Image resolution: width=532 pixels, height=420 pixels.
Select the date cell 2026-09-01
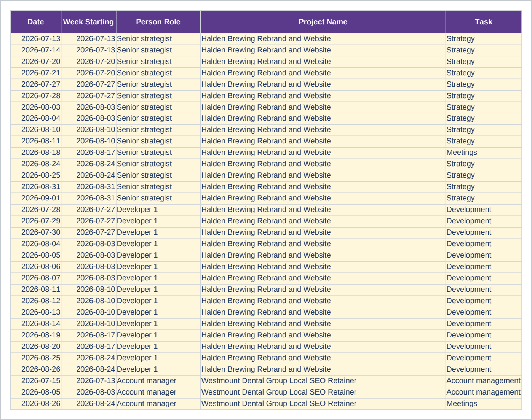[36, 198]
